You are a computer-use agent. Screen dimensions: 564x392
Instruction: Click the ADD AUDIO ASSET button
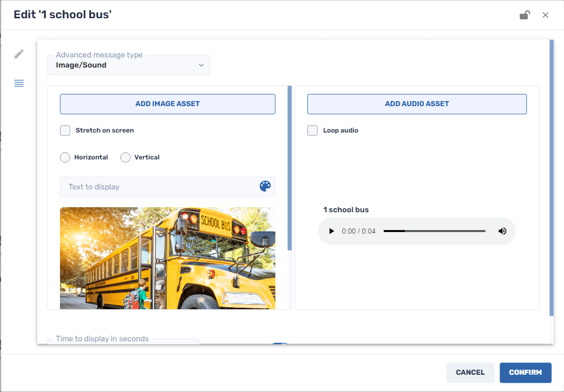point(417,104)
